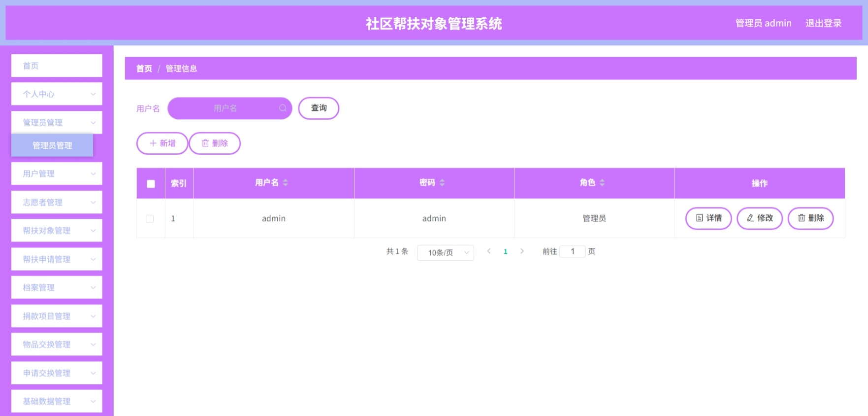Focus the 前往 page number input
Image resolution: width=868 pixels, height=416 pixels.
point(573,251)
